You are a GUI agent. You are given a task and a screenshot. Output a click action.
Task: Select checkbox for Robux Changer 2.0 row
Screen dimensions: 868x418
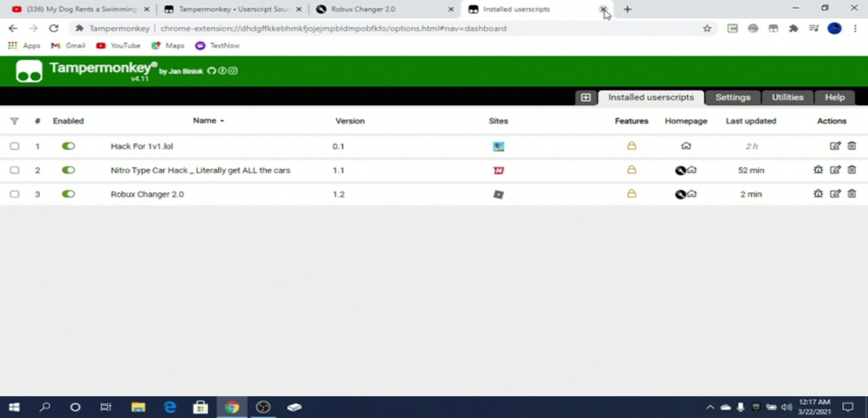point(15,194)
